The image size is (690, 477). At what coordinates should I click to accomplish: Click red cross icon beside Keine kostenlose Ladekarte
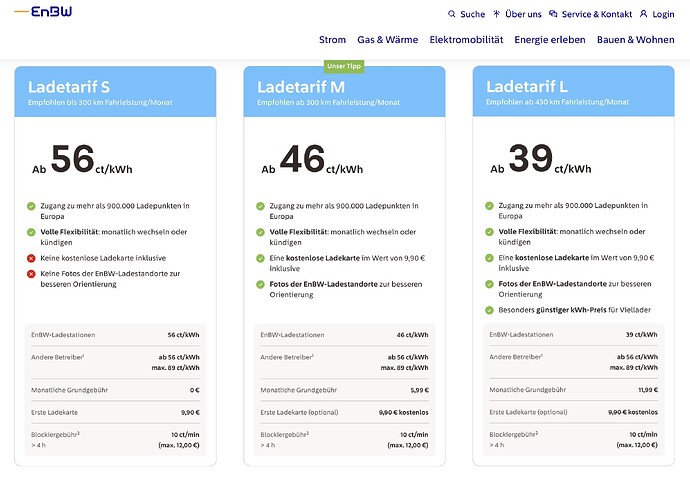coord(31,258)
